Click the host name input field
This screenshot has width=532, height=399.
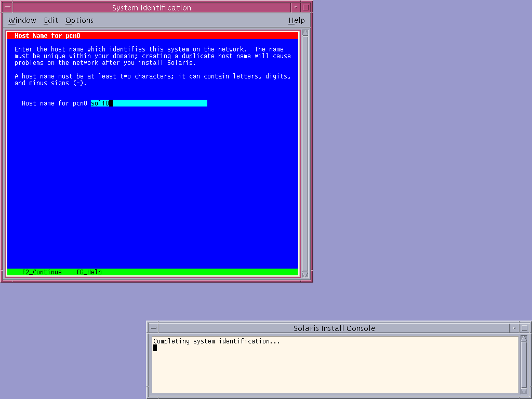[149, 103]
